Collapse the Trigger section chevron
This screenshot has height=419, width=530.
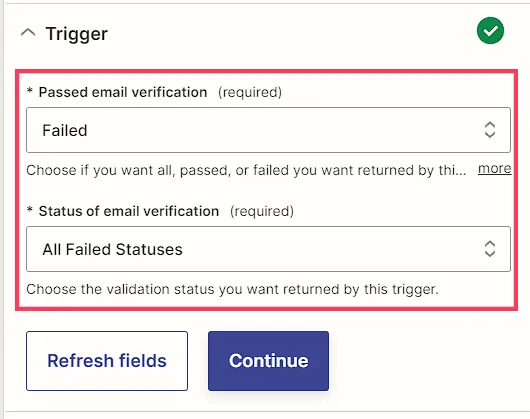tap(28, 33)
